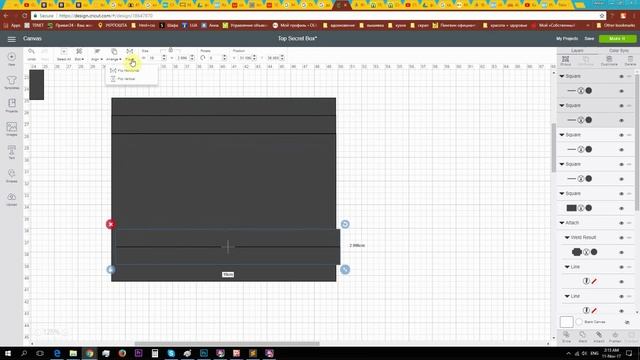Select the Blank Canvas circle option
This screenshot has height=360, width=640.
(579, 322)
